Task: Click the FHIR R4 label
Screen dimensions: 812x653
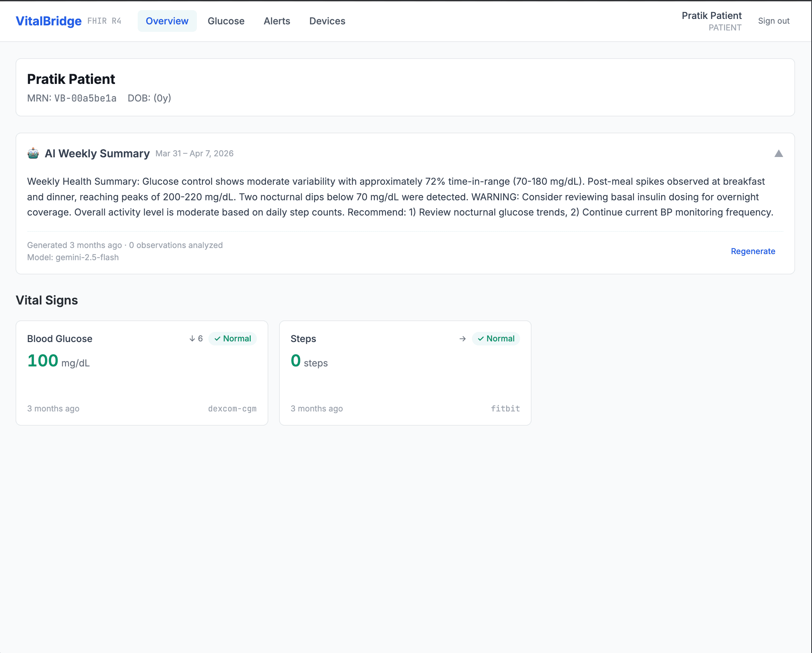Action: coord(104,21)
